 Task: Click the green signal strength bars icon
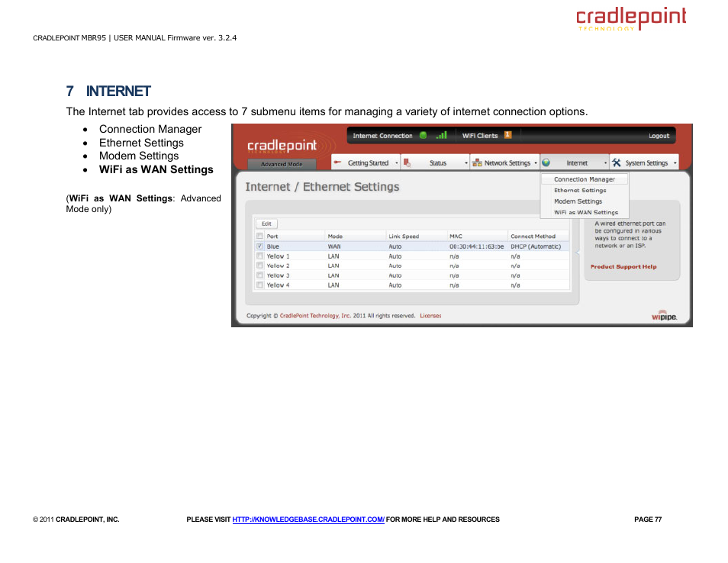(x=442, y=135)
